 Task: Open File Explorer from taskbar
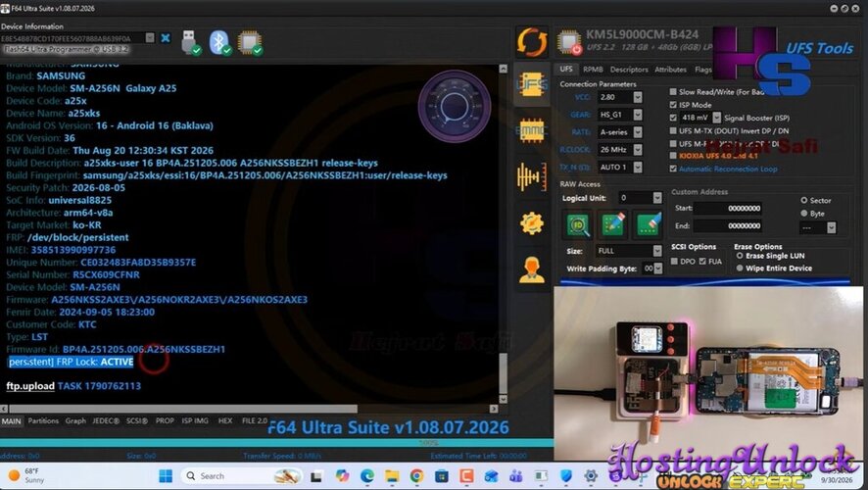click(392, 475)
